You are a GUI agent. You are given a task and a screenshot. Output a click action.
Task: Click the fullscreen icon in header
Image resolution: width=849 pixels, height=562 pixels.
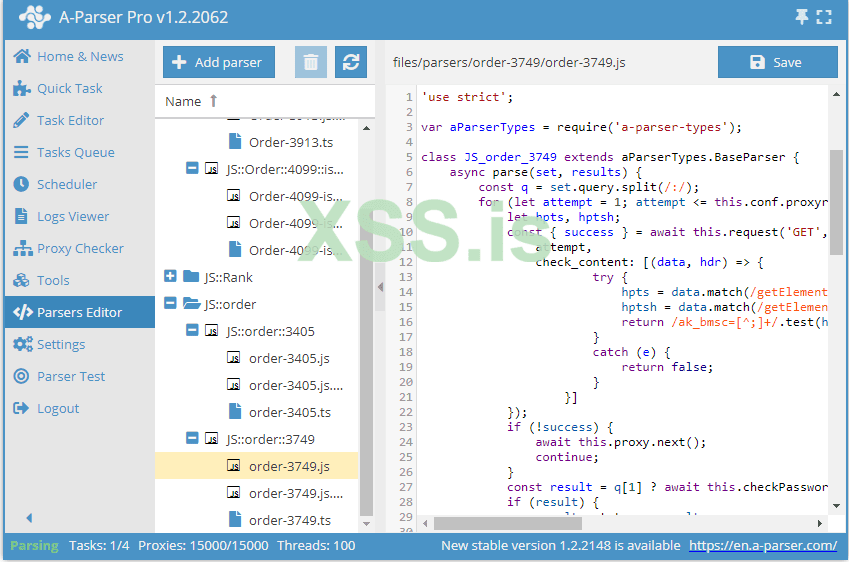coord(824,17)
